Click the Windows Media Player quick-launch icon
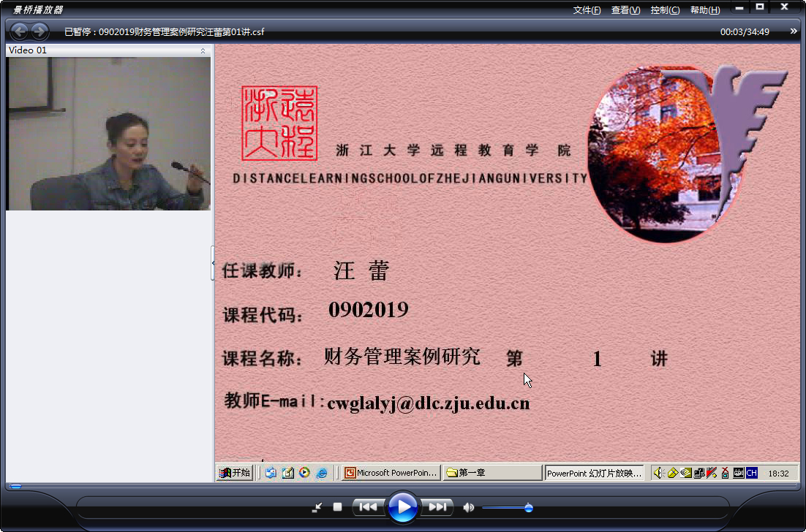 tap(305, 472)
